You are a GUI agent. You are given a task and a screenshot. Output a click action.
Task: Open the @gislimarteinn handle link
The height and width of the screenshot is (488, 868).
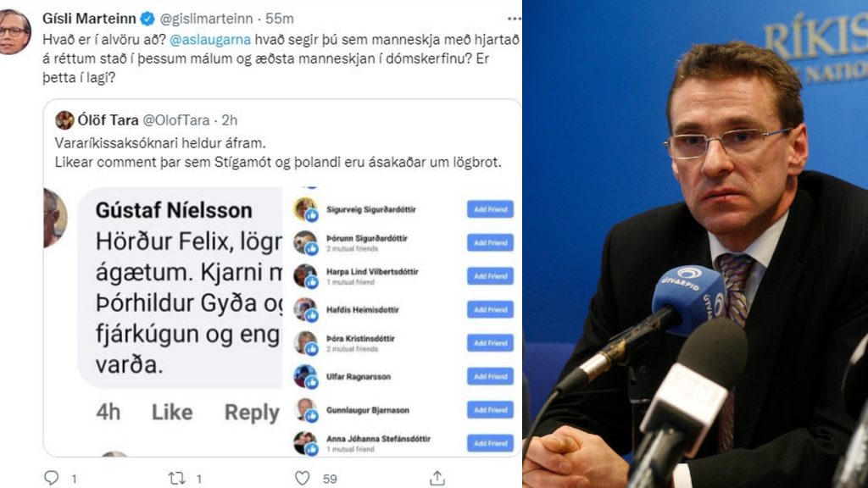207,19
